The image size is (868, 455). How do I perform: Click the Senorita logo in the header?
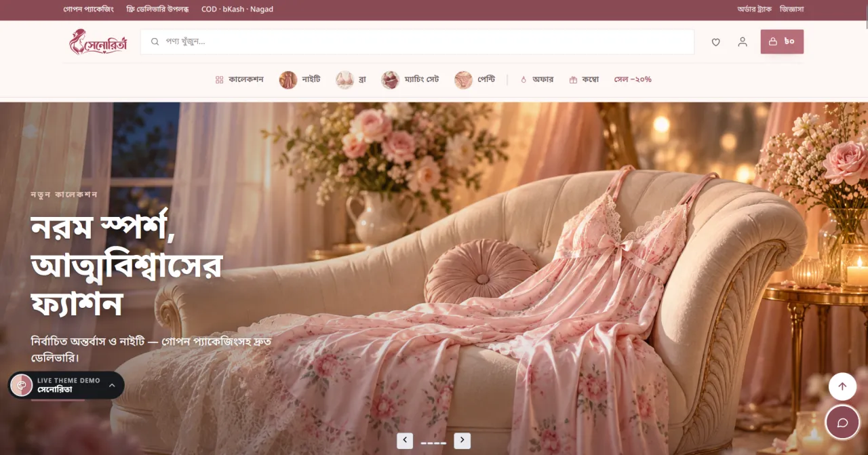(x=98, y=41)
